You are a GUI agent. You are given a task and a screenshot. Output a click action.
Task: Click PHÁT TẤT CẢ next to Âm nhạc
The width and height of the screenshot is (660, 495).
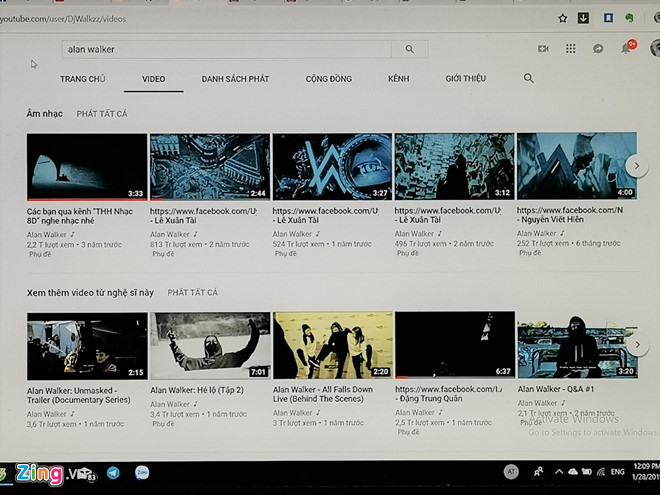[102, 114]
